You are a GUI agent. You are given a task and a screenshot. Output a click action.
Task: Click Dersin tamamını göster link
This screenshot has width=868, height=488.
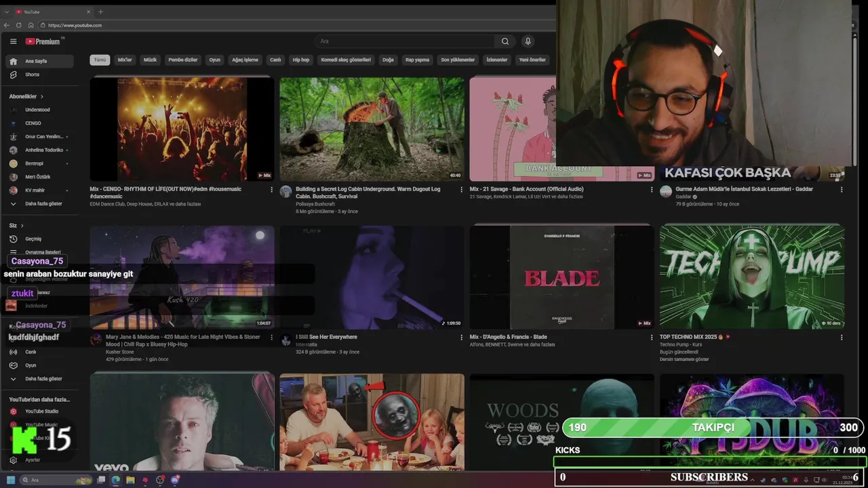click(684, 359)
